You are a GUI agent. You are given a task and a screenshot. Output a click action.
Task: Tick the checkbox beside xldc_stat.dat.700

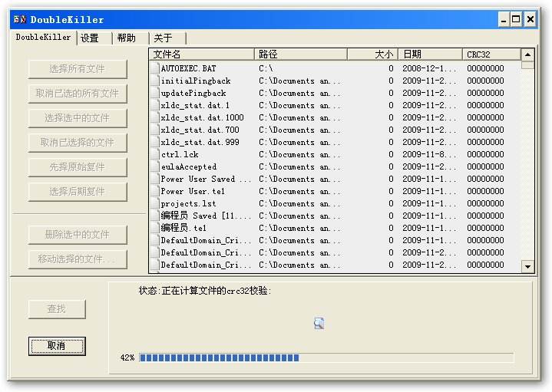[x=155, y=130]
